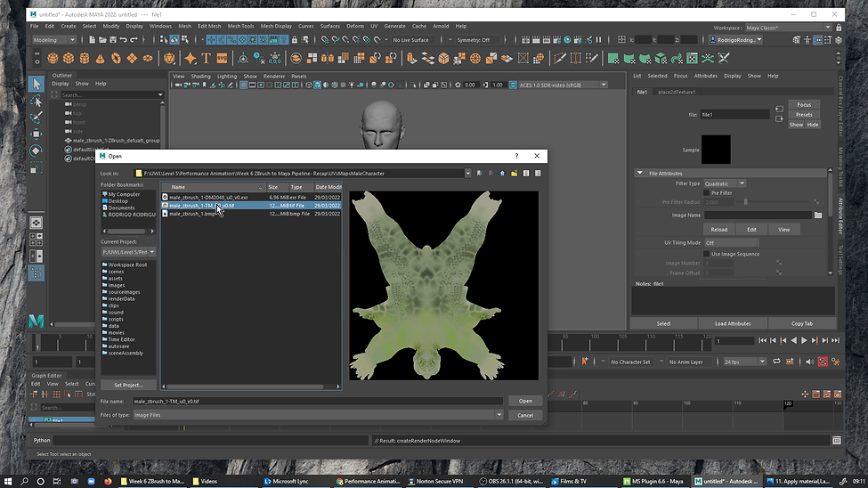Image resolution: width=868 pixels, height=488 pixels.
Task: Open the Arnold menu
Action: pyautogui.click(x=441, y=26)
